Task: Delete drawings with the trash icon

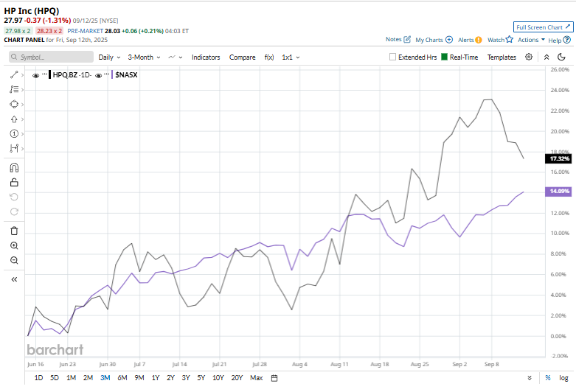Action: click(14, 231)
